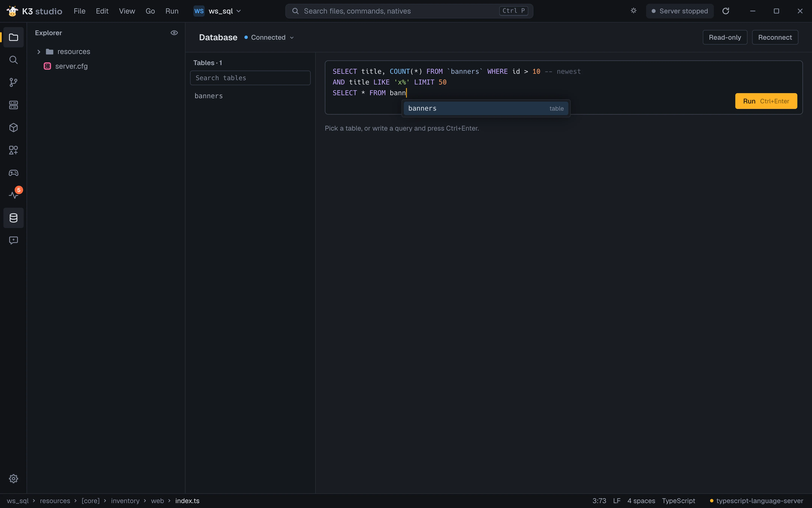Image resolution: width=812 pixels, height=508 pixels.
Task: Open the Go menu
Action: point(150,11)
